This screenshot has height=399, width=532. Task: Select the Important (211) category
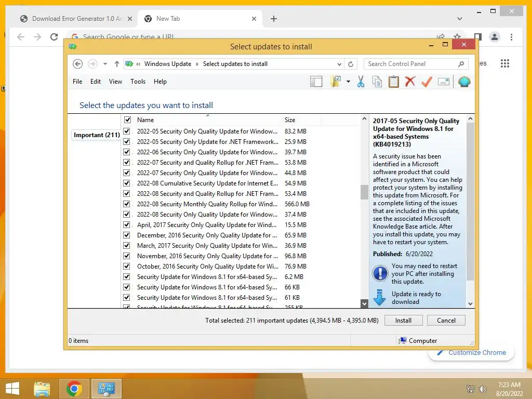97,135
